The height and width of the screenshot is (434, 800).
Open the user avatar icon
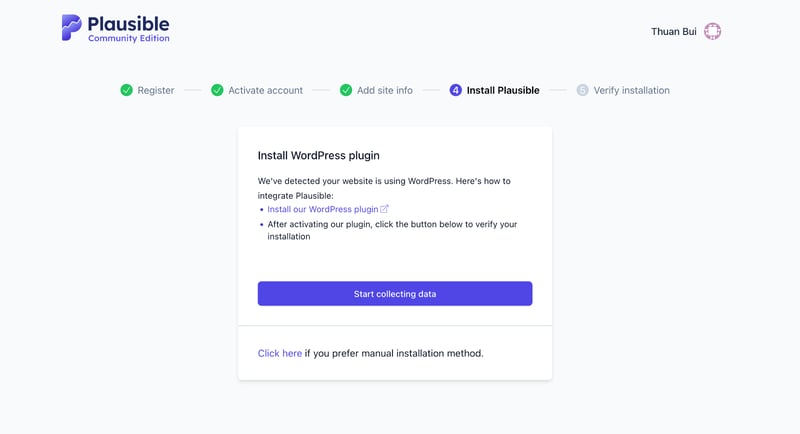point(712,31)
